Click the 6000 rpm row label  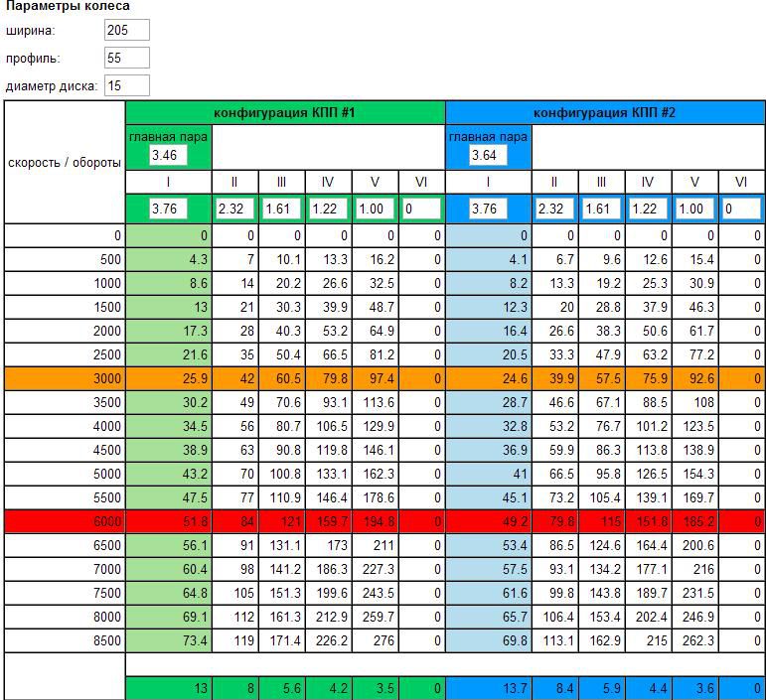pyautogui.click(x=65, y=521)
